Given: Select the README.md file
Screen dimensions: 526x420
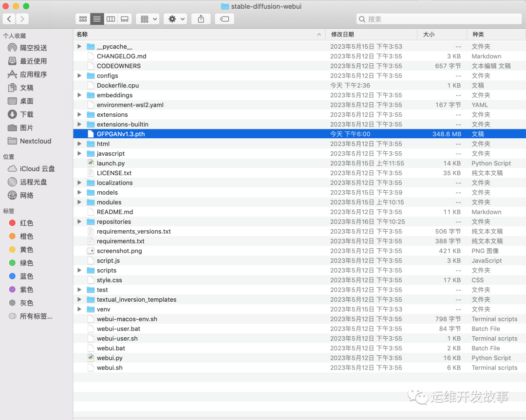Looking at the screenshot, I should click(x=299, y=212).
